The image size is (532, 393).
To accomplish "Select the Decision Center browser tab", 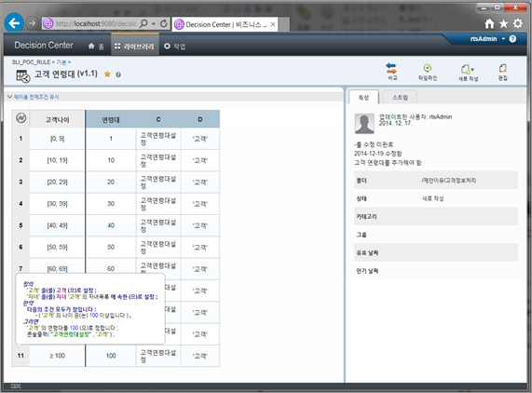I will [225, 24].
